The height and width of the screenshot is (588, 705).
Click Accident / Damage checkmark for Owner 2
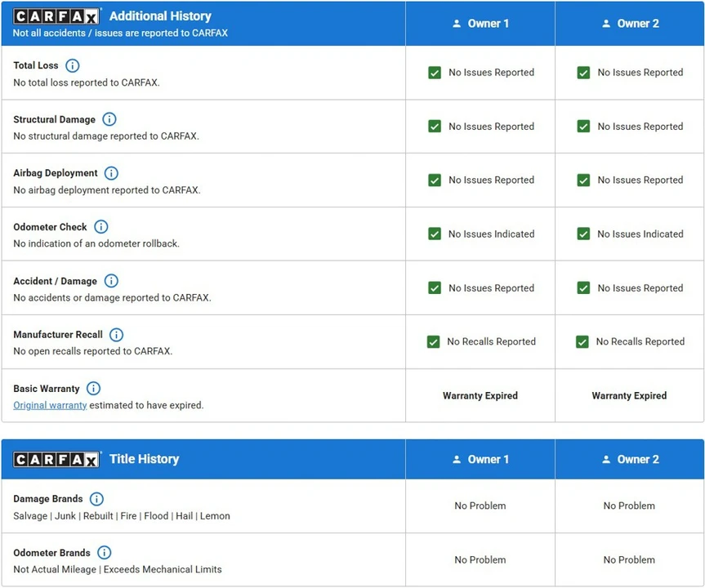(583, 287)
